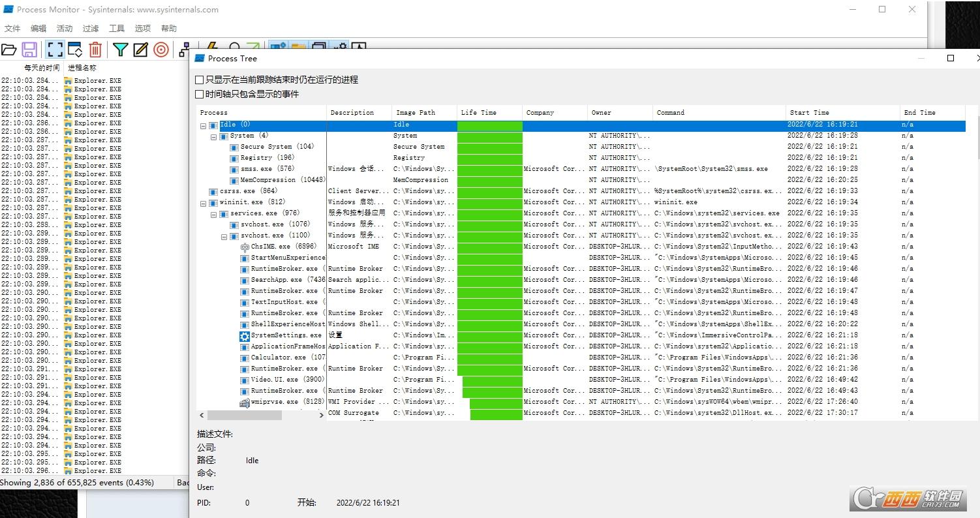This screenshot has height=518, width=980.
Task: Click the SystemSettings.exe gear icon
Action: coord(245,336)
